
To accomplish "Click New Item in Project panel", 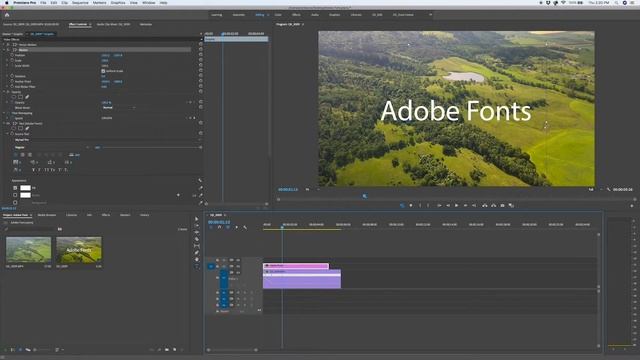I will (x=175, y=350).
